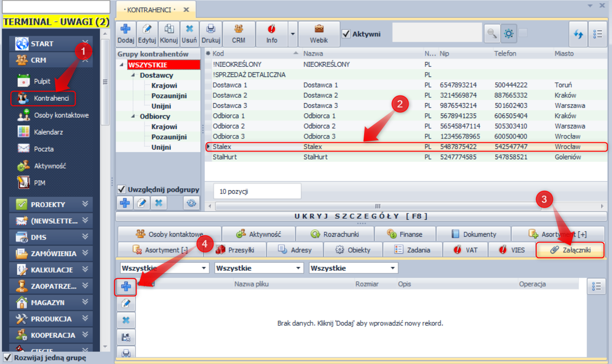Click the refresh groups icon
The height and width of the screenshot is (364, 612).
point(191,203)
